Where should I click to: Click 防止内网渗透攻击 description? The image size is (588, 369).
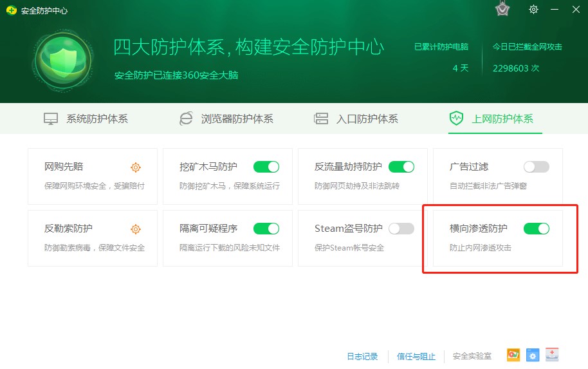tap(481, 248)
